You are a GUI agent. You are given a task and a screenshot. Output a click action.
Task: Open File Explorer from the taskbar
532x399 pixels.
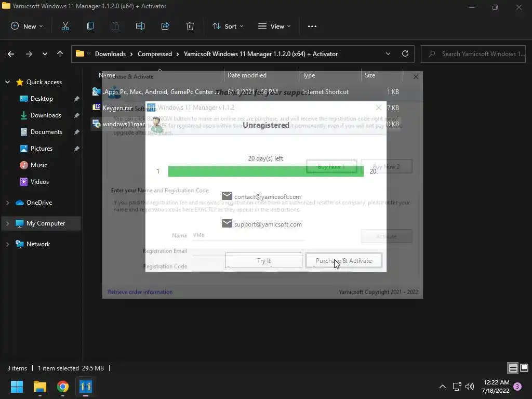[39, 387]
